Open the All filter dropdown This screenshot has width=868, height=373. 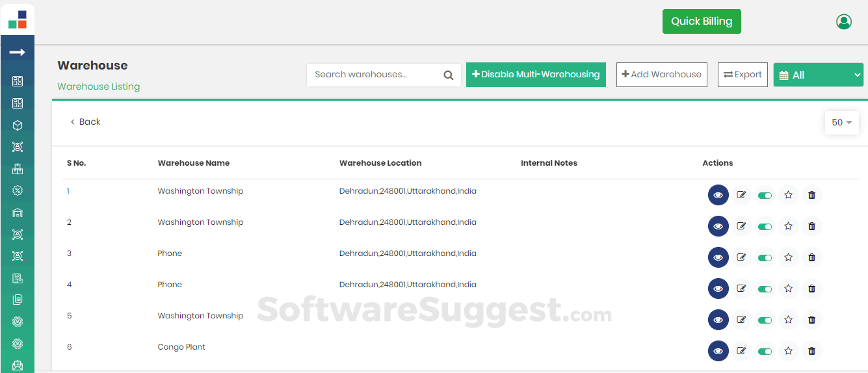[818, 75]
